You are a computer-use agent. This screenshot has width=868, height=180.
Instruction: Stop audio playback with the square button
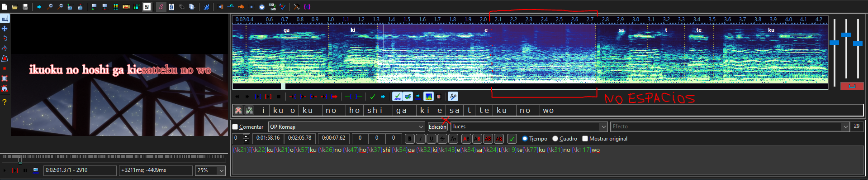[279, 97]
